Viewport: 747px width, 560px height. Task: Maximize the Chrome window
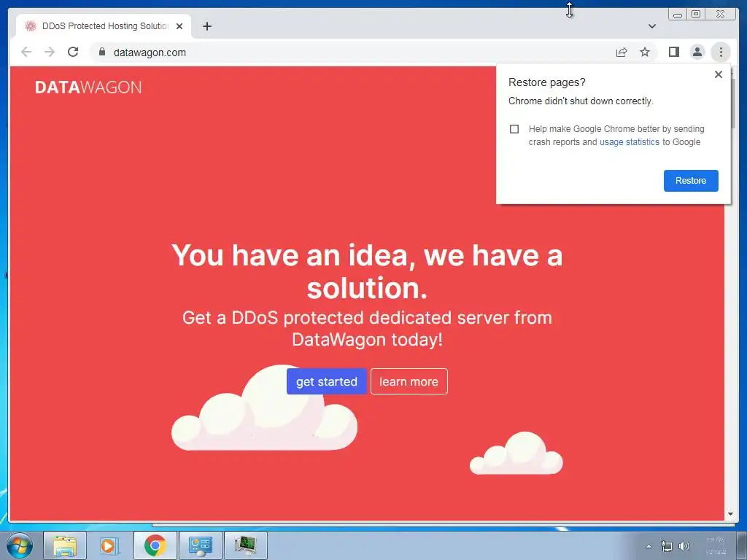pyautogui.click(x=696, y=15)
